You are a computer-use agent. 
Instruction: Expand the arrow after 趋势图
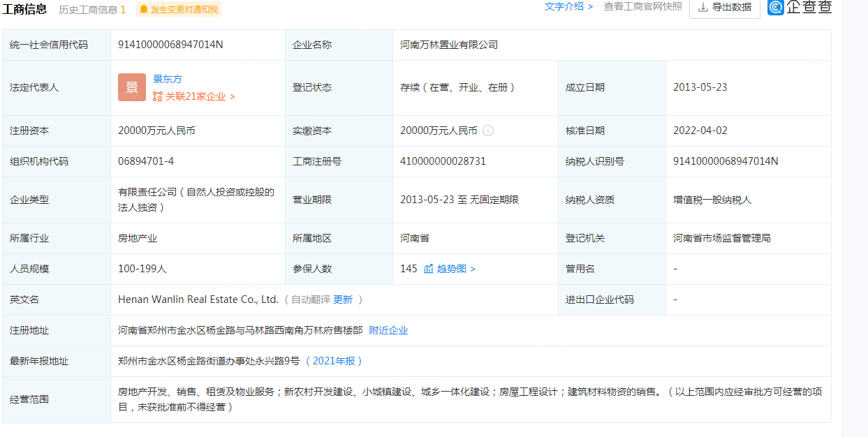pyautogui.click(x=473, y=269)
